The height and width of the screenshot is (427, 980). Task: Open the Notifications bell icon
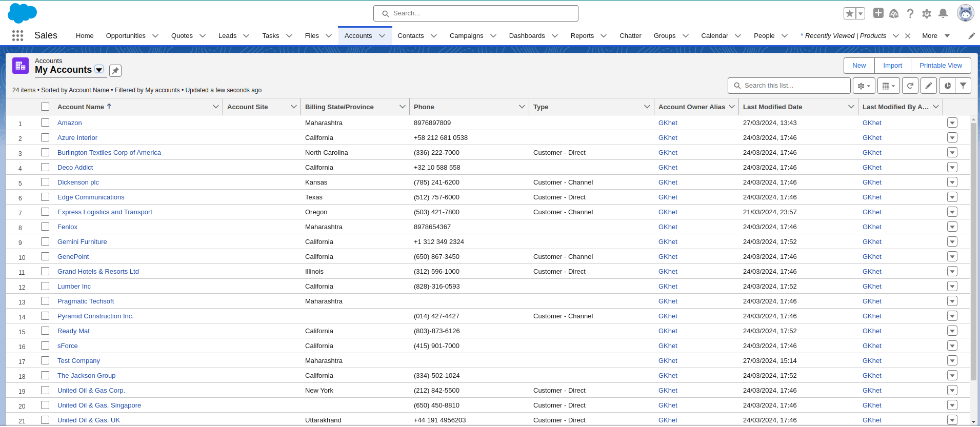(943, 13)
